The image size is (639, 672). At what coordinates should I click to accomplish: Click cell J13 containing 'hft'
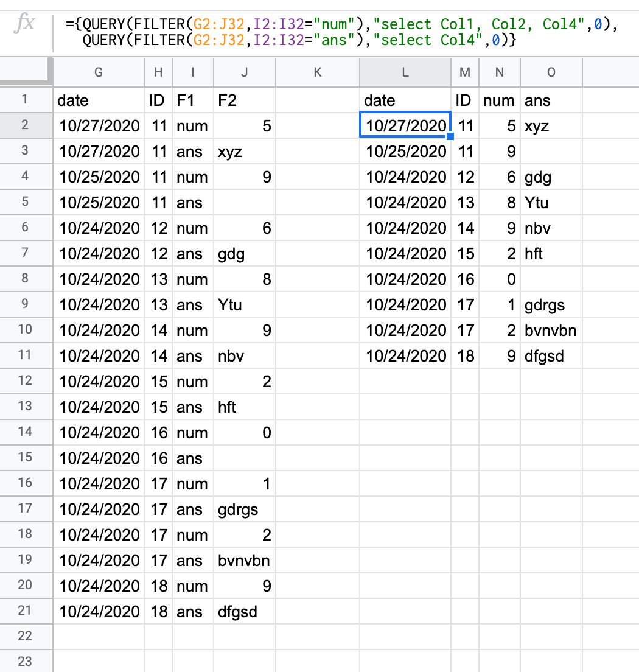tap(244, 407)
